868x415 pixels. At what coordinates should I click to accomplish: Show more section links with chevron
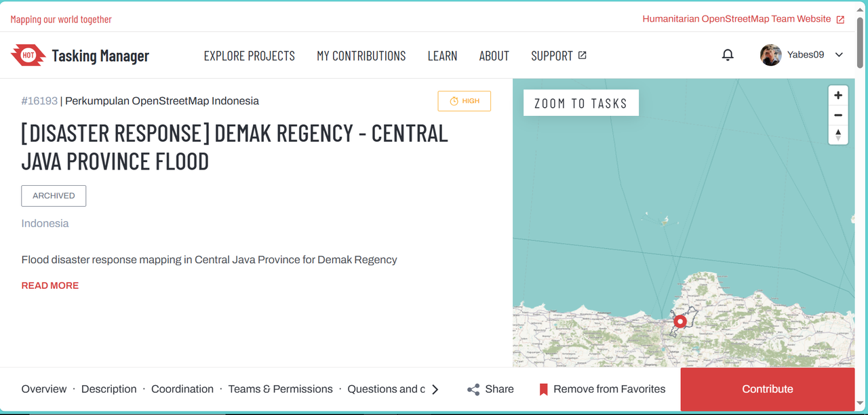coord(435,389)
